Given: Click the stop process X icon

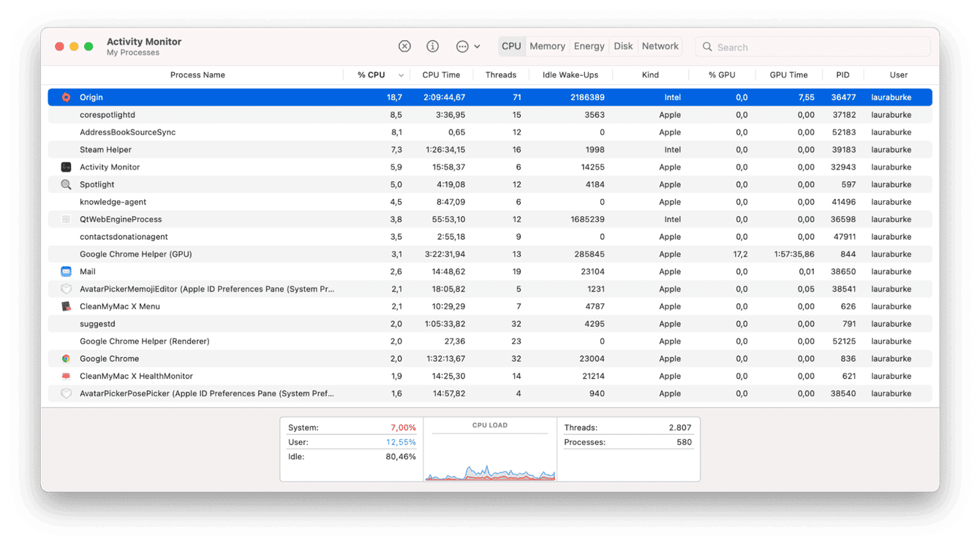Looking at the screenshot, I should tap(404, 46).
